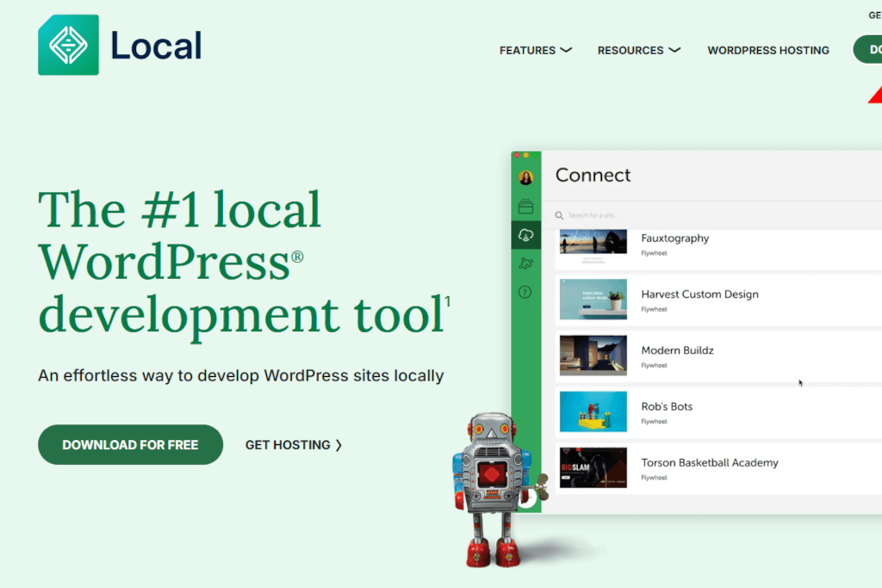Image resolution: width=882 pixels, height=588 pixels.
Task: Click the yellow macOS minimize dot
Action: click(525, 155)
